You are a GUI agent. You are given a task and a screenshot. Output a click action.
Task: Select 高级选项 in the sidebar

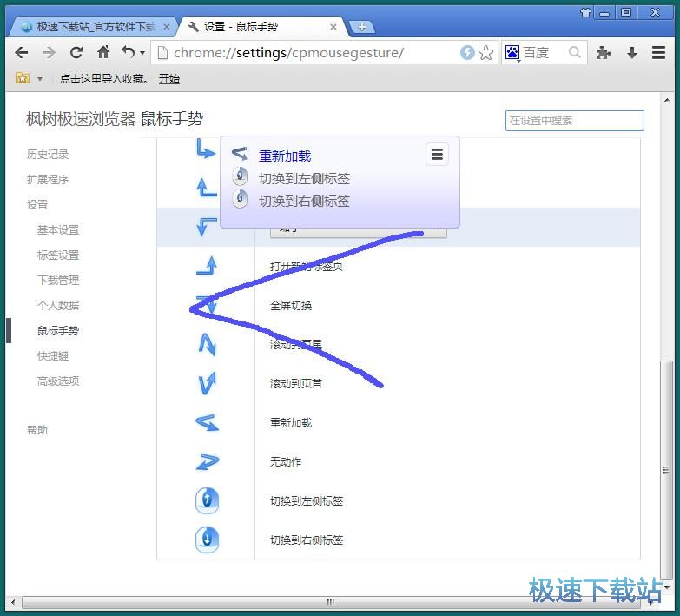[x=58, y=381]
